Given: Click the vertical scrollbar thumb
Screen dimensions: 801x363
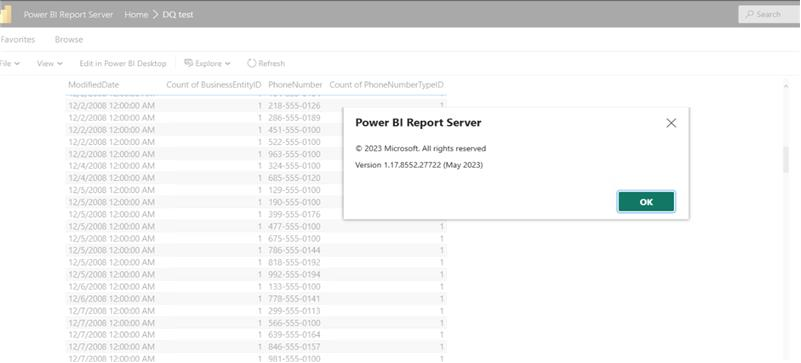Looking at the screenshot, I should [786, 159].
